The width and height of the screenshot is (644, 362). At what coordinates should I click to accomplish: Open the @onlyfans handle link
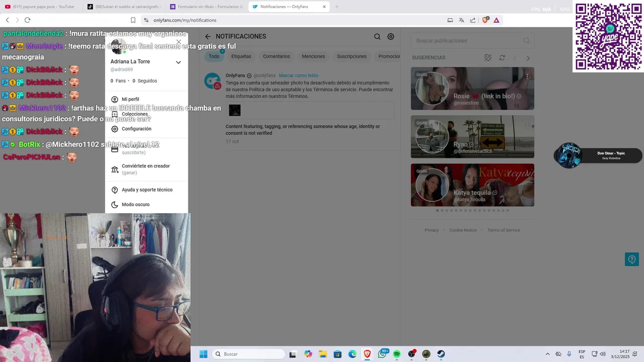264,75
